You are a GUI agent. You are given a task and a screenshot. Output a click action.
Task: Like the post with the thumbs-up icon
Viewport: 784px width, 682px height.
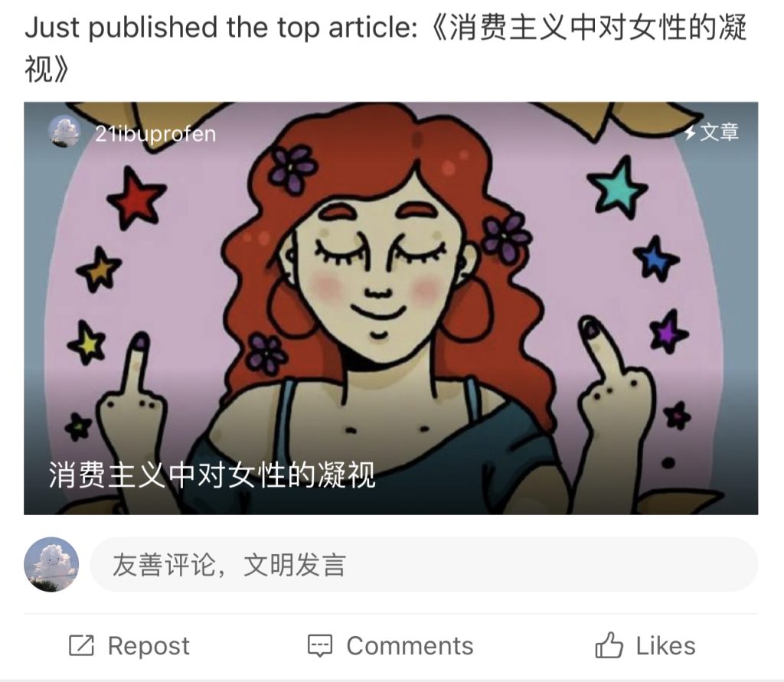[x=609, y=644]
